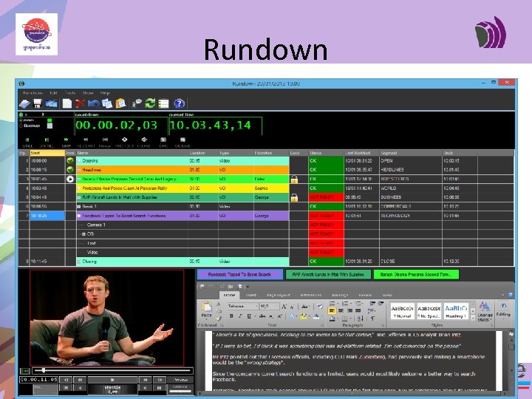
Task: Open the Show menu
Action: point(88,92)
